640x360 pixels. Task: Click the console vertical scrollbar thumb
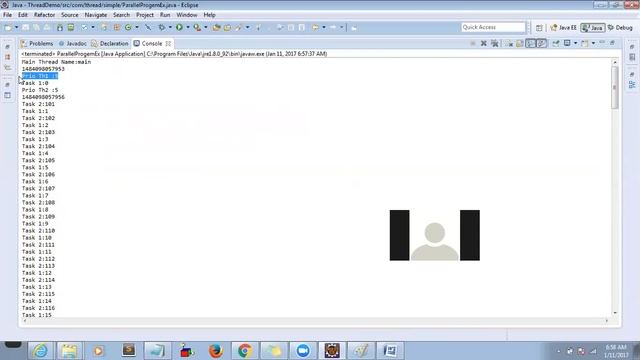[615, 87]
